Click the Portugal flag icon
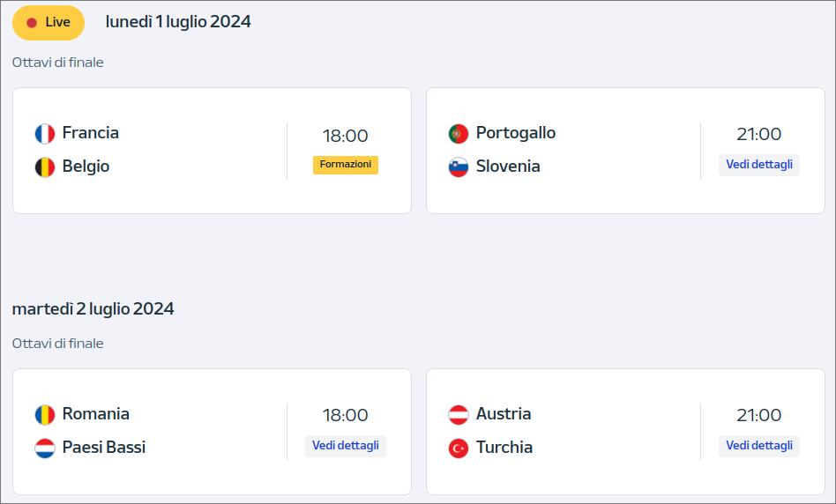836x504 pixels. coord(459,134)
